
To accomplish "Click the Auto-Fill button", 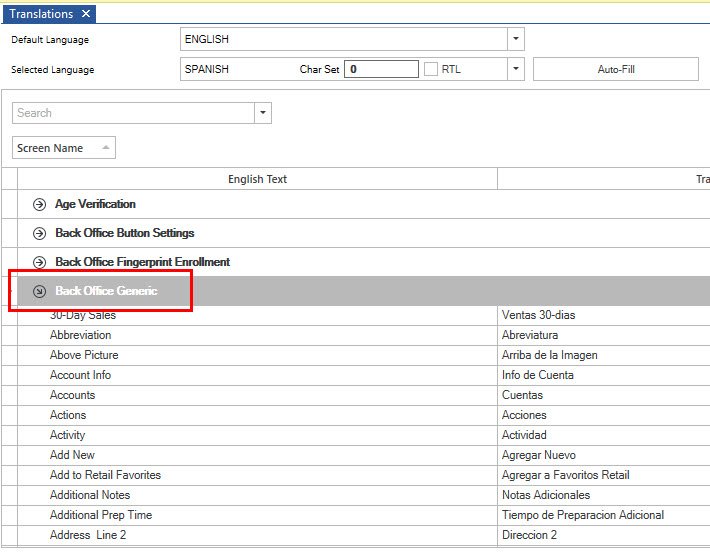I will click(x=615, y=70).
